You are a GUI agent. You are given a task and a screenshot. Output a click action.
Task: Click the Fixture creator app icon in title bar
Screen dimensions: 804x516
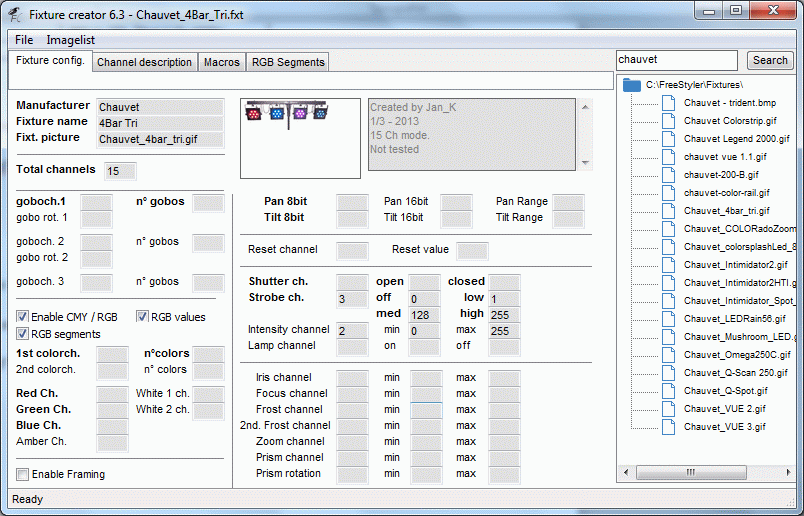coord(15,15)
